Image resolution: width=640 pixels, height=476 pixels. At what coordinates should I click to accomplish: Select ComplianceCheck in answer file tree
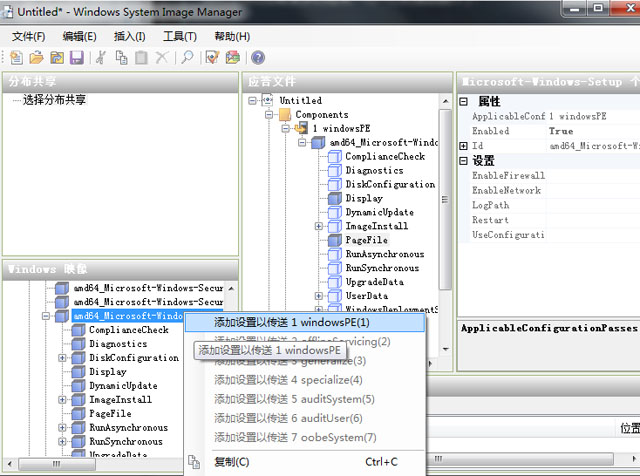(385, 156)
